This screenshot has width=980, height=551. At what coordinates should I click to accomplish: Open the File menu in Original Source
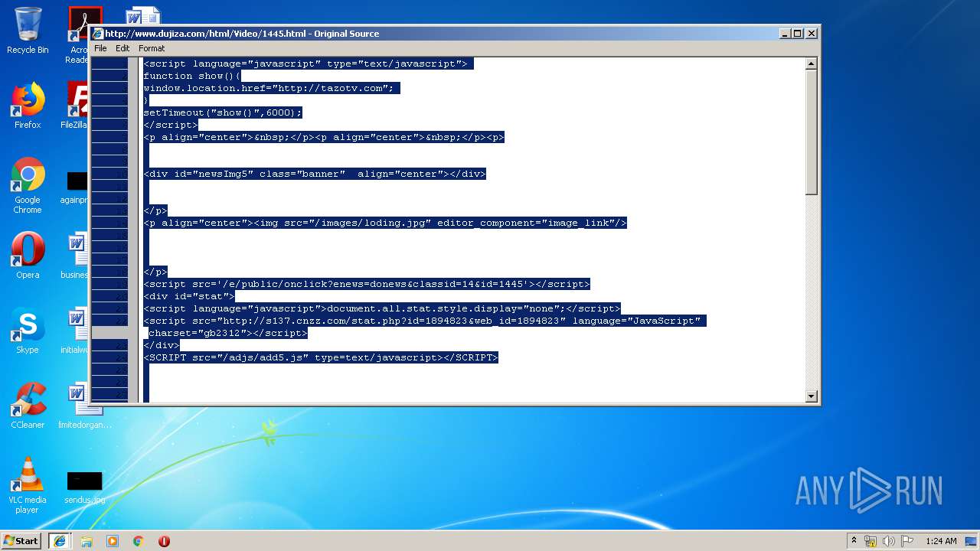point(100,48)
